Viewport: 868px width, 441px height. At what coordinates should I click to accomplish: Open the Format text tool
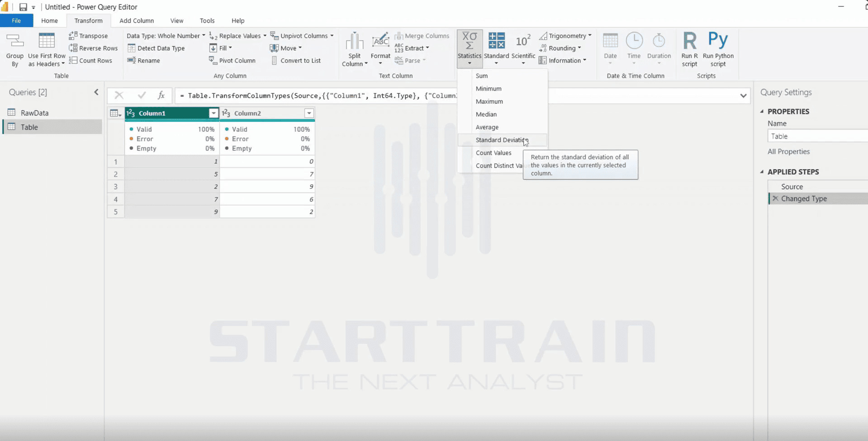(380, 49)
